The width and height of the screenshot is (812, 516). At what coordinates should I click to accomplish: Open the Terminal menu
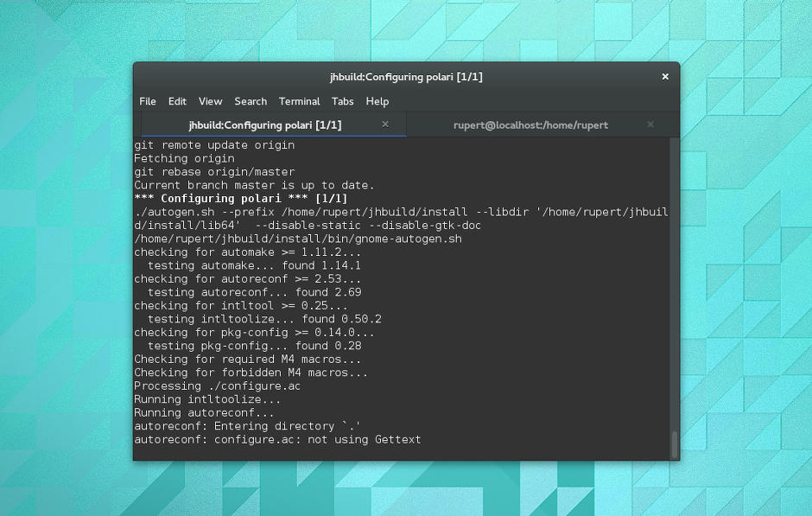pos(300,101)
